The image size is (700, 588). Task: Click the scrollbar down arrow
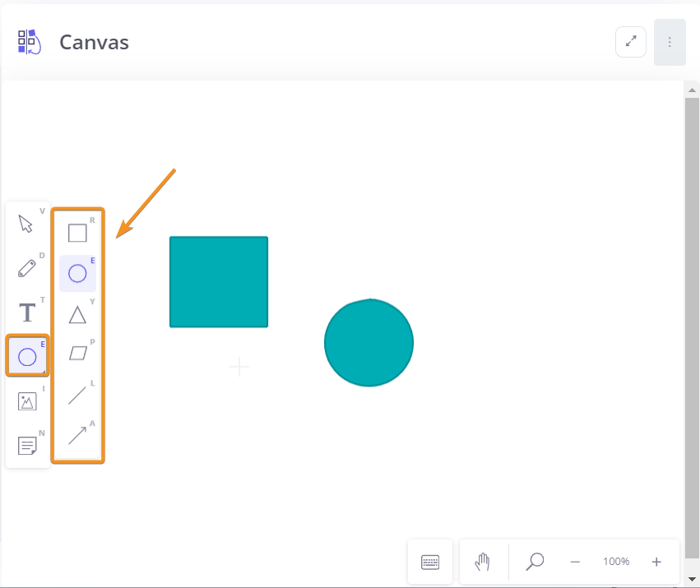(x=692, y=579)
